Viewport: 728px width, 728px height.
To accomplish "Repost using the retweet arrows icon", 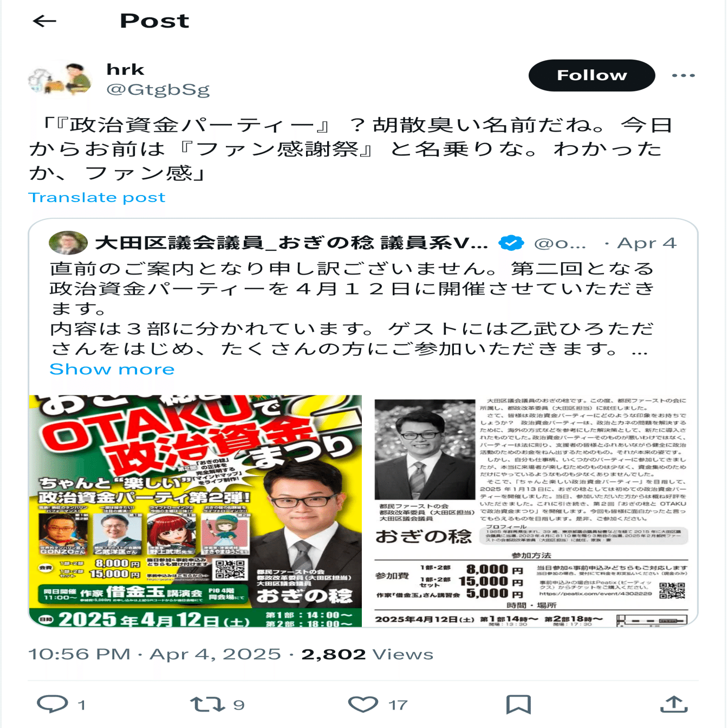I will (x=207, y=704).
